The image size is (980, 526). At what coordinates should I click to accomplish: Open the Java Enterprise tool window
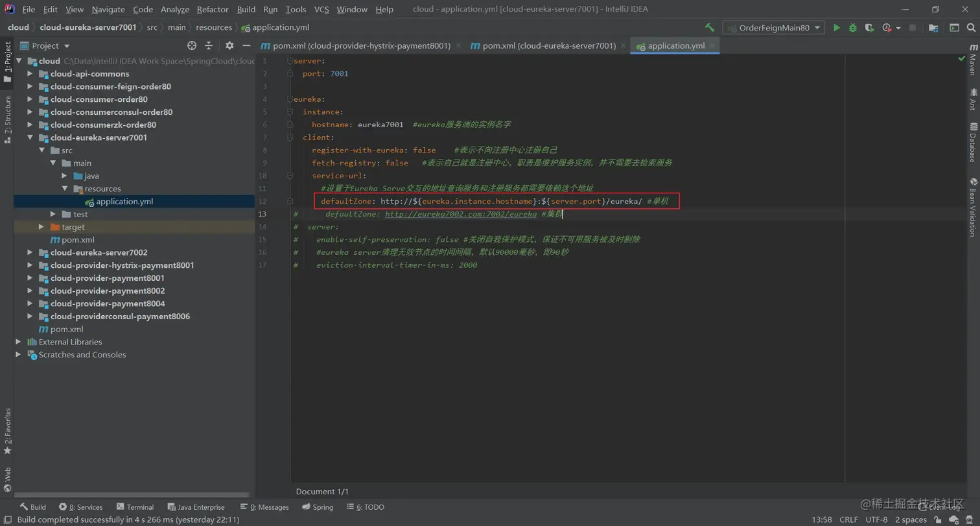click(x=196, y=507)
